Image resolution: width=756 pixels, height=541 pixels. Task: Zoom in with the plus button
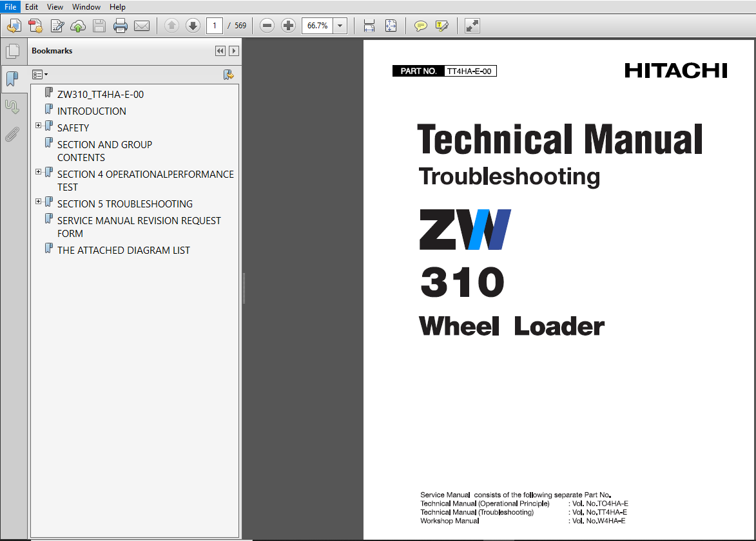click(x=288, y=26)
